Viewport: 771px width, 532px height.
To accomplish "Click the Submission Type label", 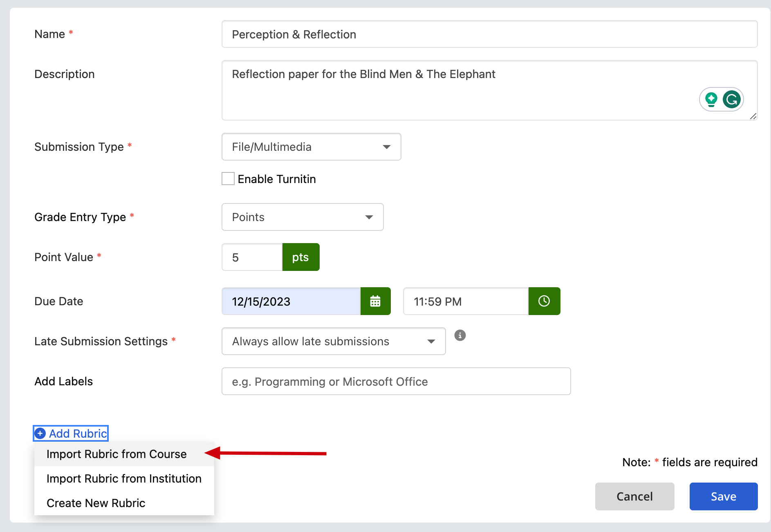I will click(x=79, y=147).
